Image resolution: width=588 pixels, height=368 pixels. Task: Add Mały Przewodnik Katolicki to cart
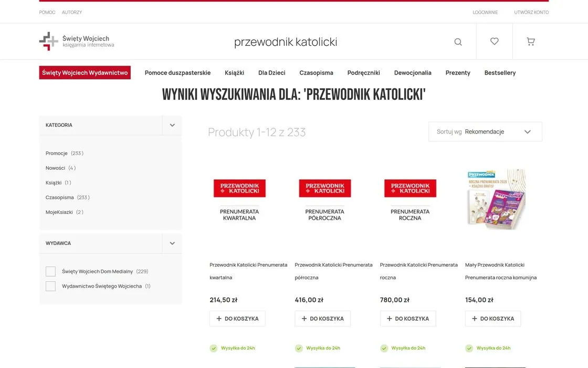(493, 319)
